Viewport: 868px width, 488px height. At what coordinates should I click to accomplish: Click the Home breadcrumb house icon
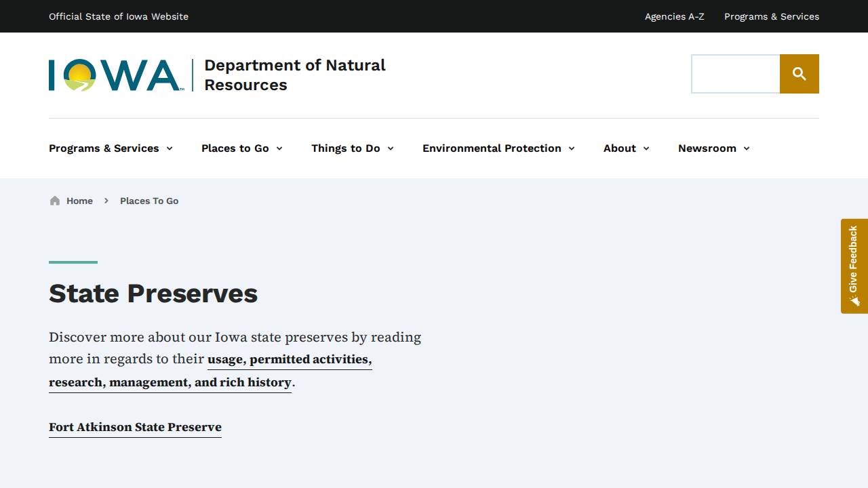(54, 200)
